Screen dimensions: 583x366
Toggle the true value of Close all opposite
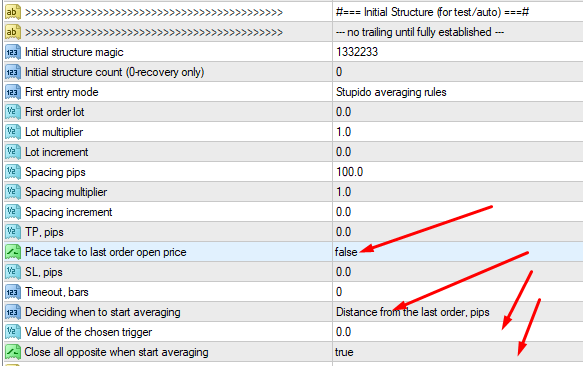coord(344,352)
